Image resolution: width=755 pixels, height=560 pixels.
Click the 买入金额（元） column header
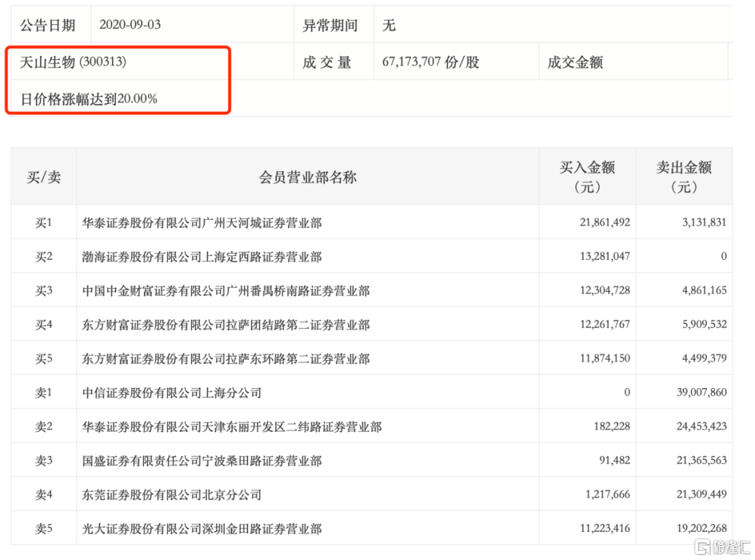tap(587, 177)
